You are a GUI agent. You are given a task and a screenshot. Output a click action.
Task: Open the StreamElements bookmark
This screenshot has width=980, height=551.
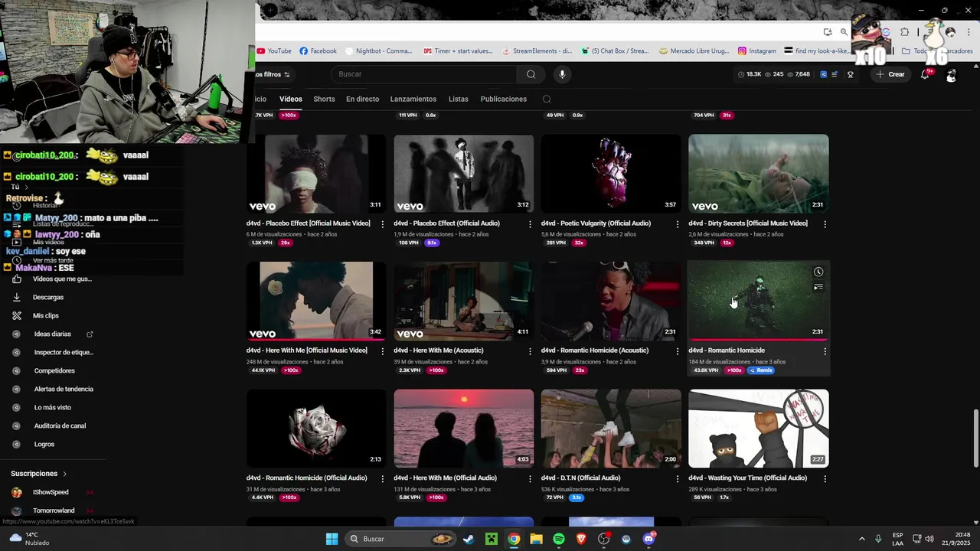click(x=537, y=51)
